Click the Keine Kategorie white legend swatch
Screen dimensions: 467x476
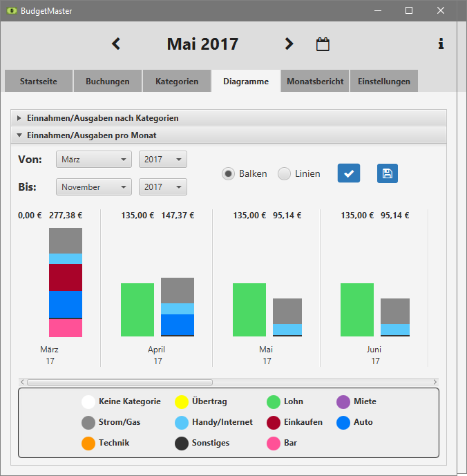point(88,401)
